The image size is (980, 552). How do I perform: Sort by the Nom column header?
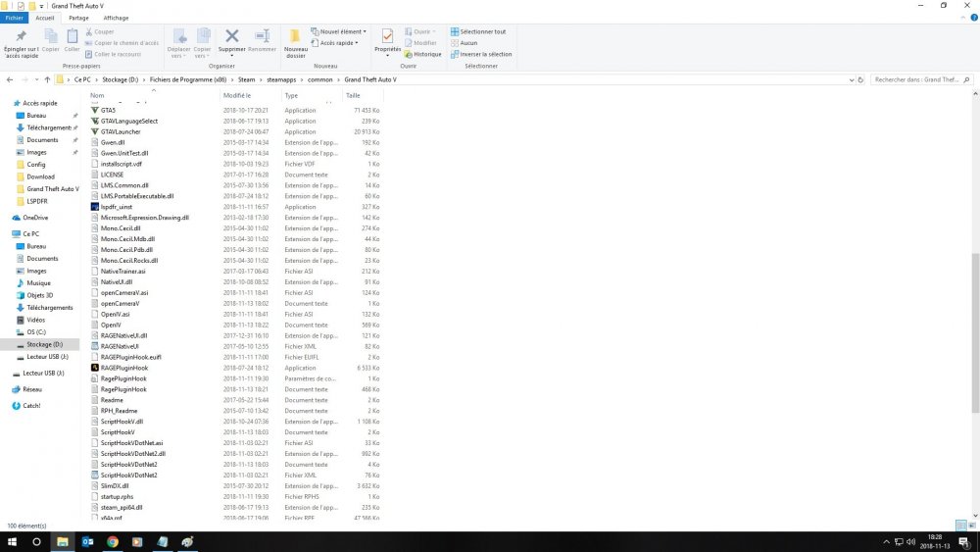(153, 96)
